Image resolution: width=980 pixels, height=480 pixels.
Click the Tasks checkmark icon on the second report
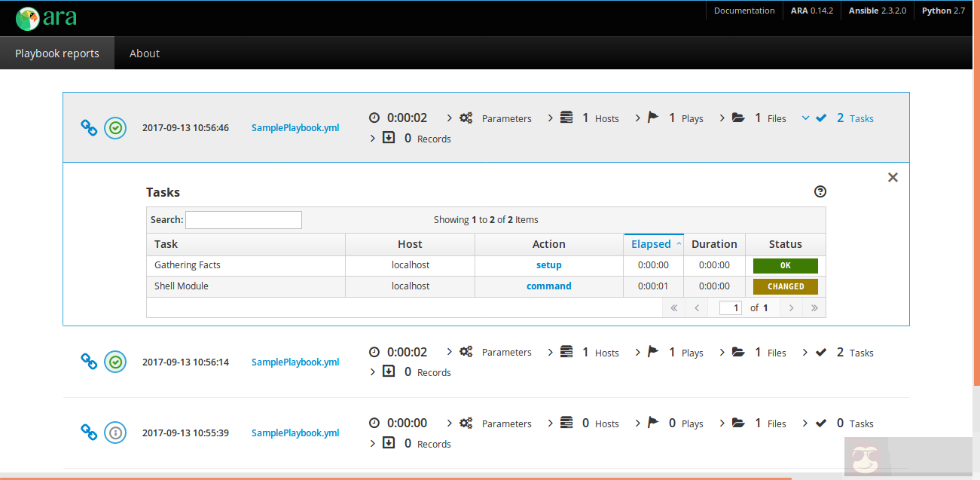pyautogui.click(x=820, y=351)
